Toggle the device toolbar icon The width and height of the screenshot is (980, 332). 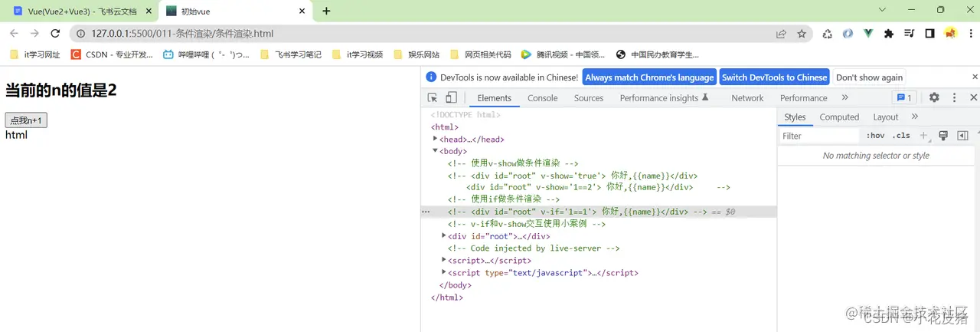coord(451,97)
